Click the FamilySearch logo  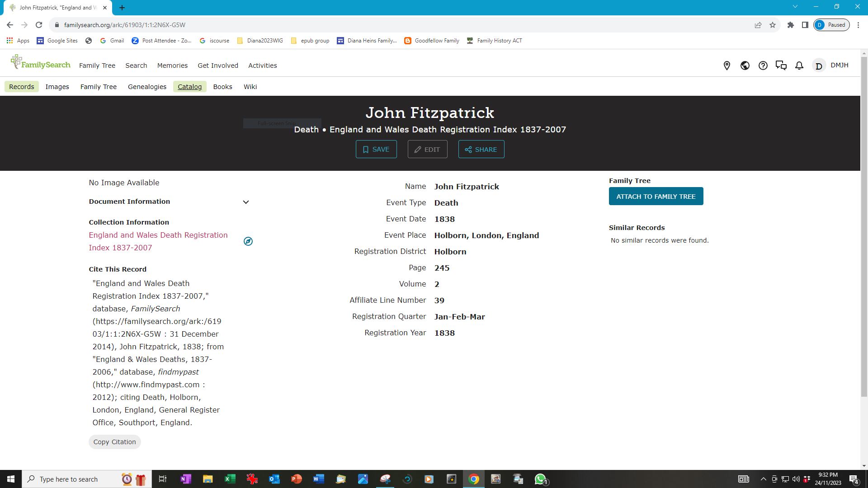click(x=41, y=62)
